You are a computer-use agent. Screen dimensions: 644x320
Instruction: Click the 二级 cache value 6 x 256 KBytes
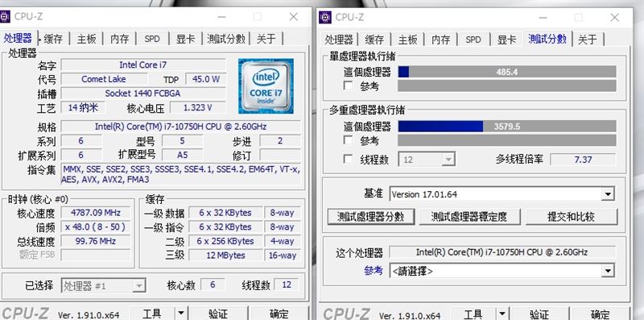tap(225, 241)
